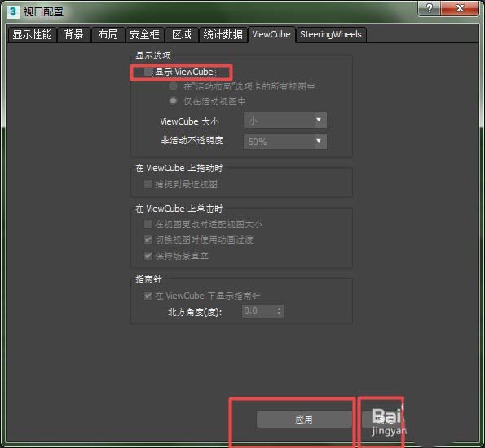Click the 应用 button

[x=304, y=419]
